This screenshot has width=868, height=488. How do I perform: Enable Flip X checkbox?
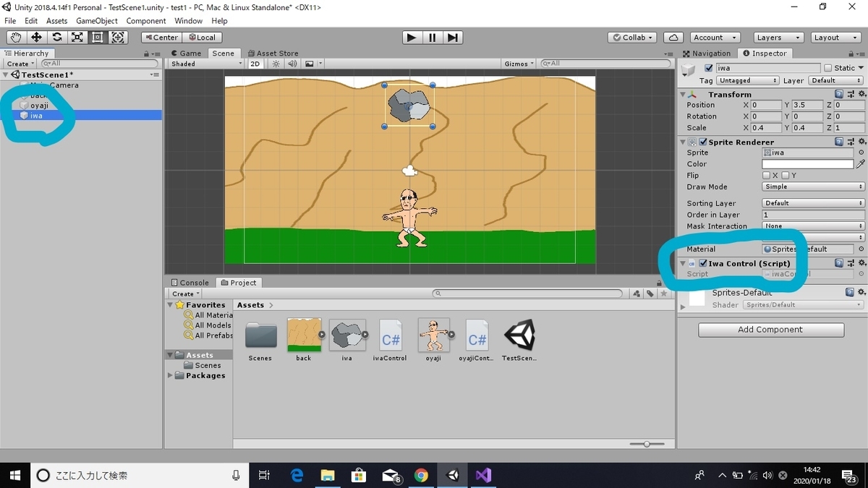click(x=766, y=175)
